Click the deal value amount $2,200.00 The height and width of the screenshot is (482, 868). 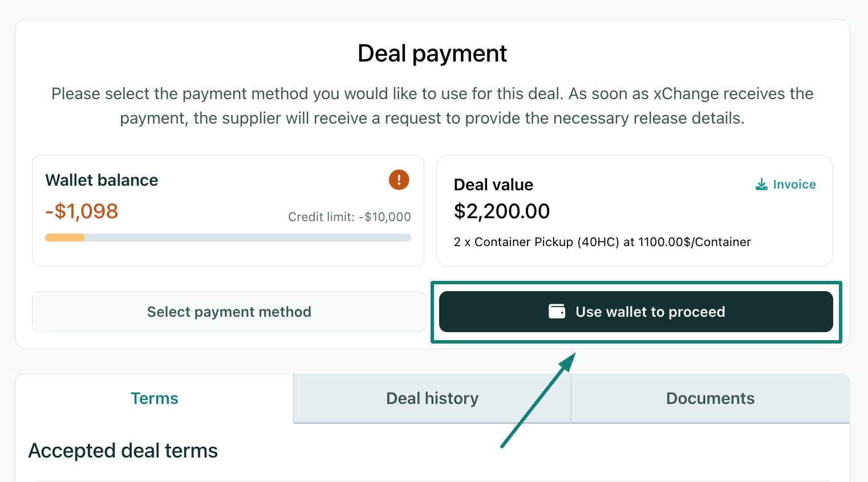click(502, 211)
